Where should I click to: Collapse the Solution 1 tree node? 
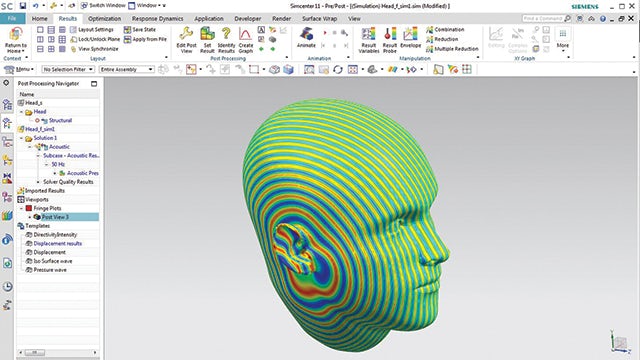(x=22, y=138)
